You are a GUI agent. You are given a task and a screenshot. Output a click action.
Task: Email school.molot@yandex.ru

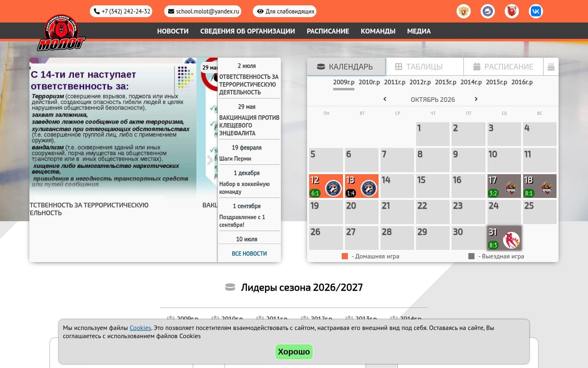click(x=203, y=11)
